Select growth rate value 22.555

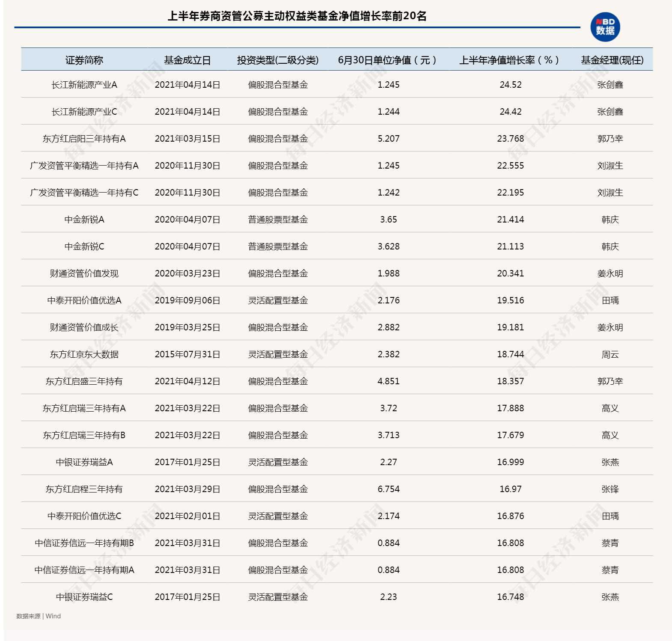click(511, 166)
